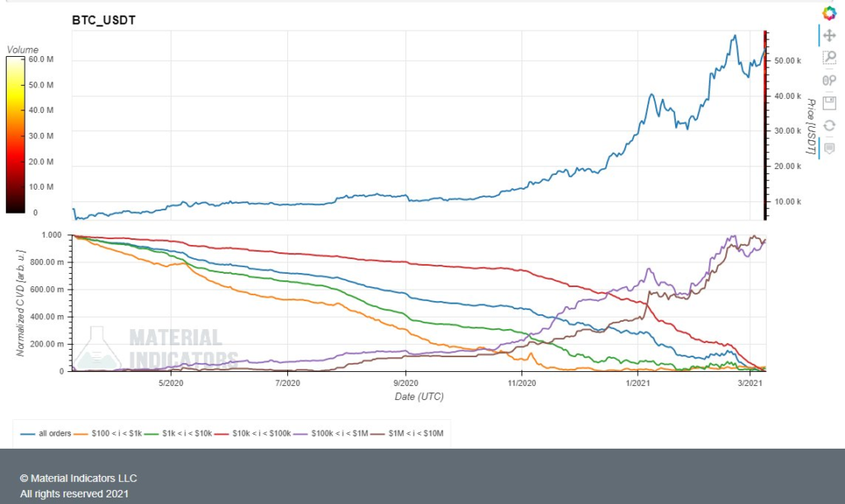Click the snapshot save icon
The height and width of the screenshot is (504, 845).
[x=829, y=102]
